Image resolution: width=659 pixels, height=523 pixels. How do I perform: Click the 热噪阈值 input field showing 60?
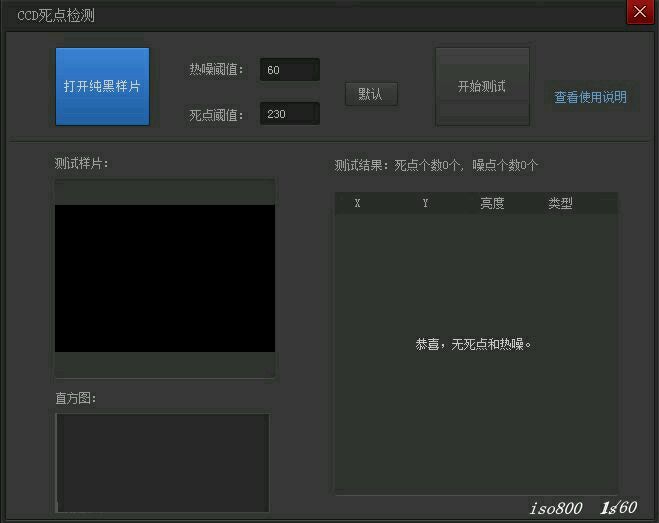point(290,69)
